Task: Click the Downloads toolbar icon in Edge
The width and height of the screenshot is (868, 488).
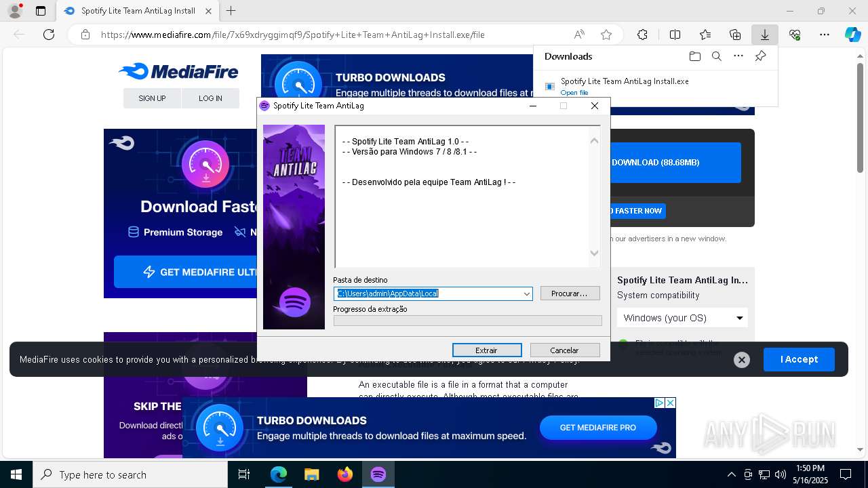Action: (764, 35)
